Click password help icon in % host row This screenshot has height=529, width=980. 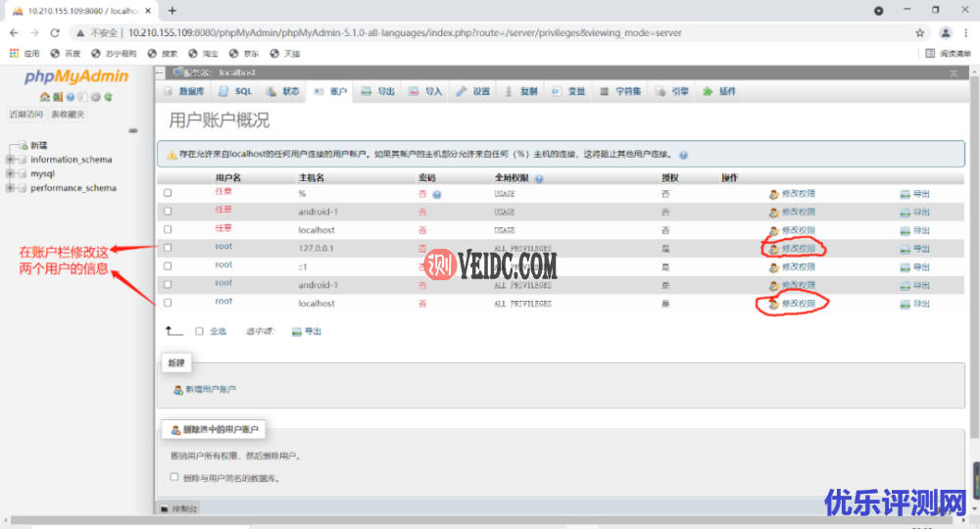437,194
